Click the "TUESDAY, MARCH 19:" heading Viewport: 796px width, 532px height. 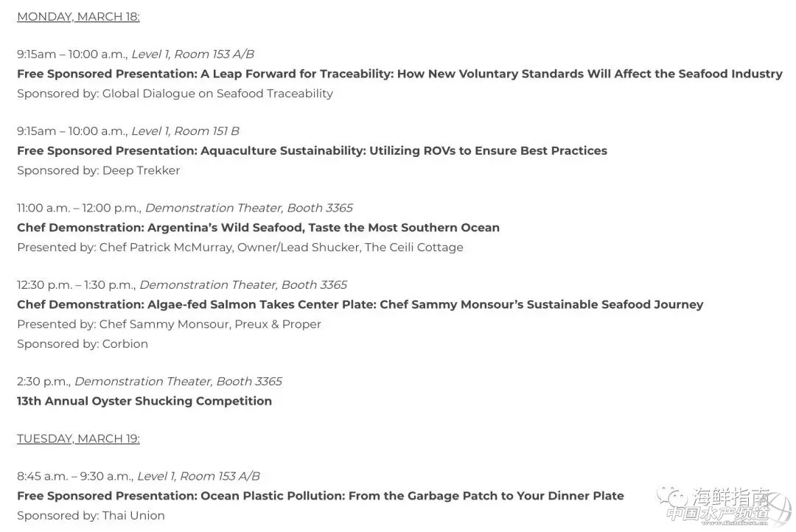click(78, 438)
